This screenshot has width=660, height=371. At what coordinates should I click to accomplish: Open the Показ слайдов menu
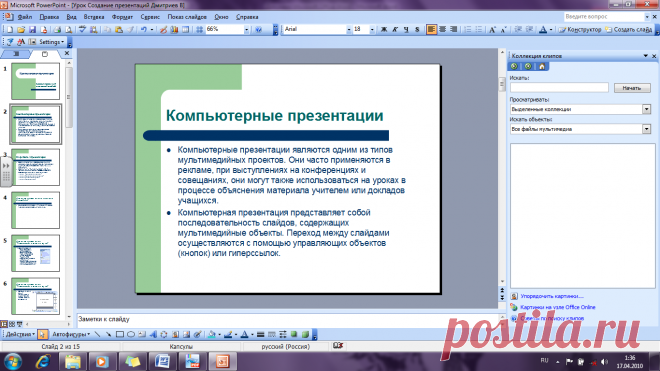click(x=187, y=17)
